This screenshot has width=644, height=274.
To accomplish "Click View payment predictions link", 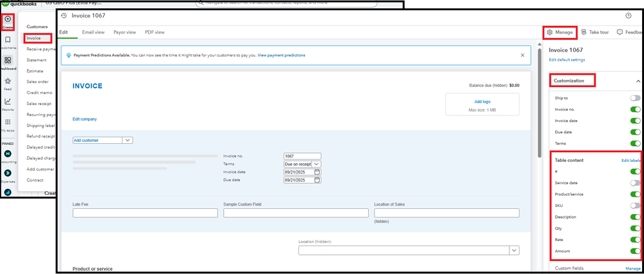I will click(281, 55).
